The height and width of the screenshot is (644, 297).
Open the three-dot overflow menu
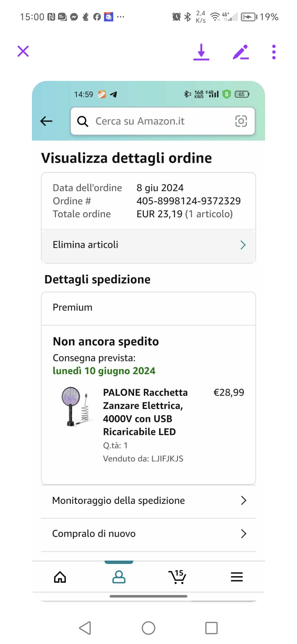[x=274, y=52]
